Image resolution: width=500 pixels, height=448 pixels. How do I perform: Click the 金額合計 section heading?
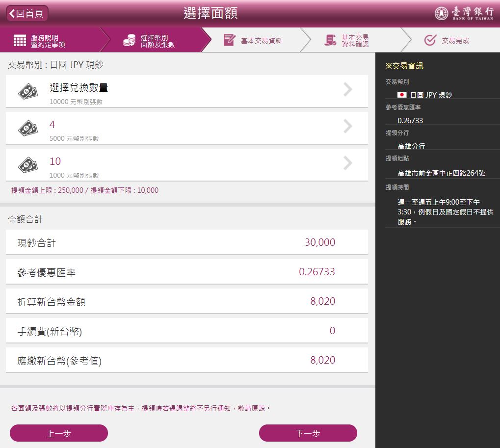[25, 219]
